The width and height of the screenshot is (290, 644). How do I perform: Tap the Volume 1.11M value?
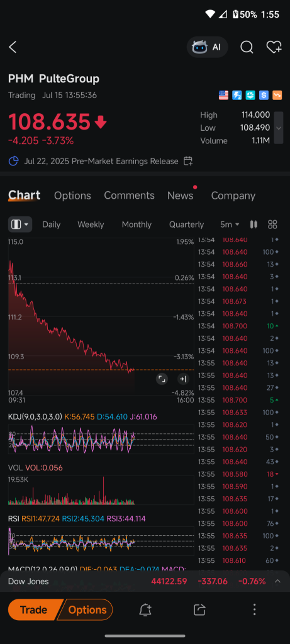click(260, 140)
